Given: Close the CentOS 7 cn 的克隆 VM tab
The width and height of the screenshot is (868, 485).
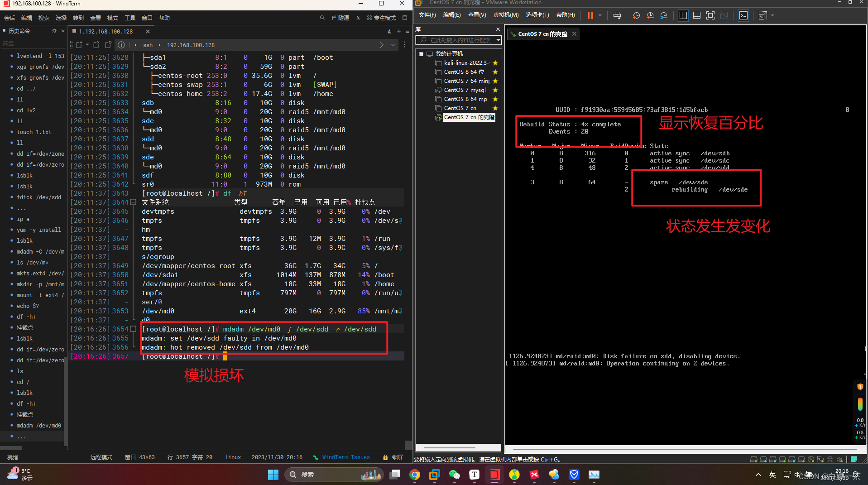Looking at the screenshot, I should click(x=574, y=34).
